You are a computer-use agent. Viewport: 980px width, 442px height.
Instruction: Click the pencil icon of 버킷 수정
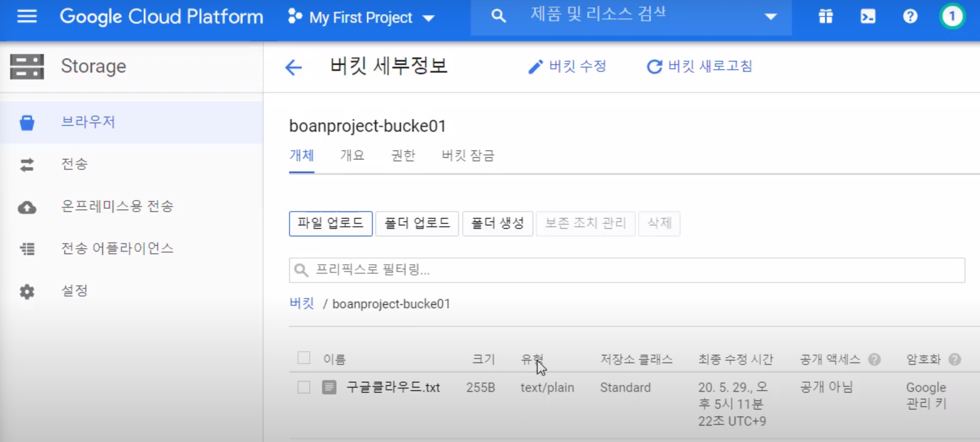pos(535,67)
